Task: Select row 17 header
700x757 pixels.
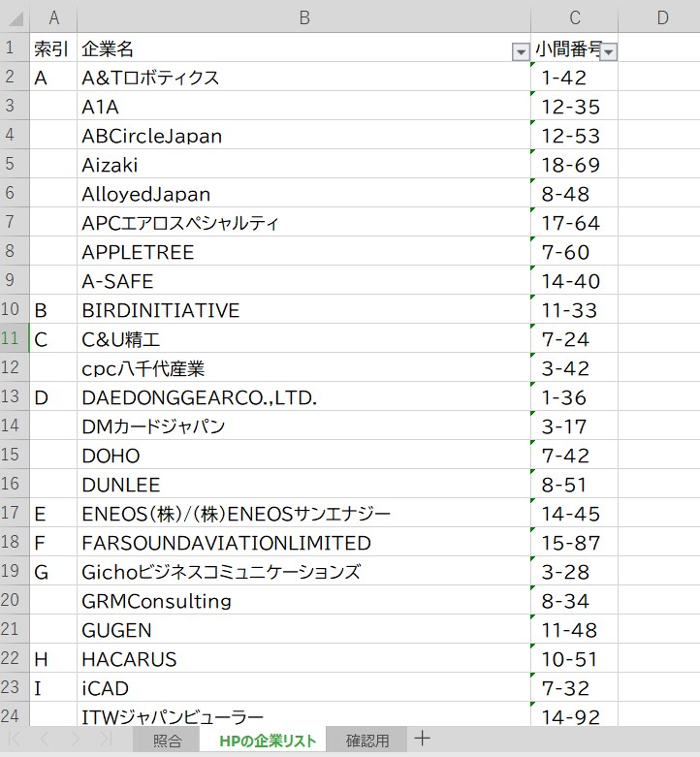Action: (x=15, y=512)
